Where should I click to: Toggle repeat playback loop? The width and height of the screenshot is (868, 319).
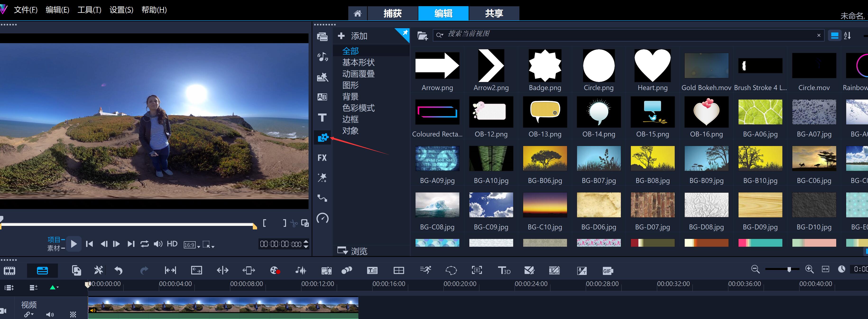pos(145,244)
